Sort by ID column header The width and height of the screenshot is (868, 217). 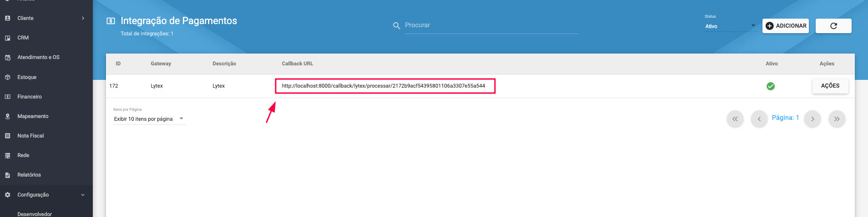tap(118, 64)
